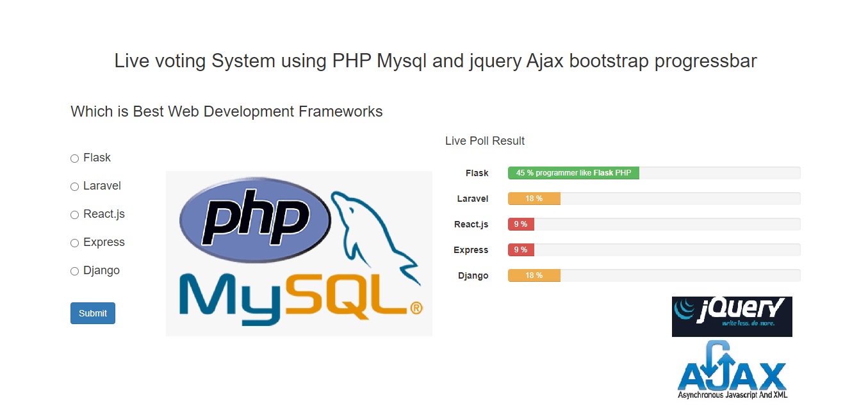Click the combined PHP MySQL banner image
This screenshot has height=417, width=868.
click(299, 253)
